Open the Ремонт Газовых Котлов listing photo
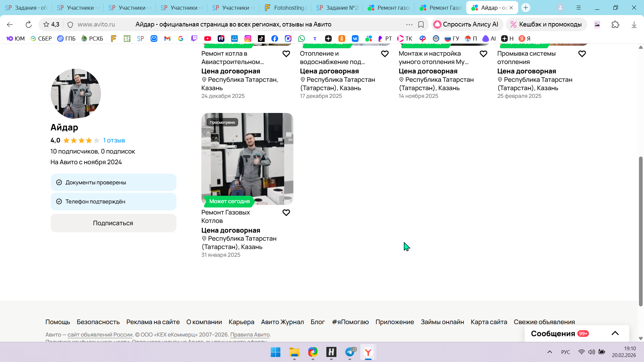 [x=247, y=159]
